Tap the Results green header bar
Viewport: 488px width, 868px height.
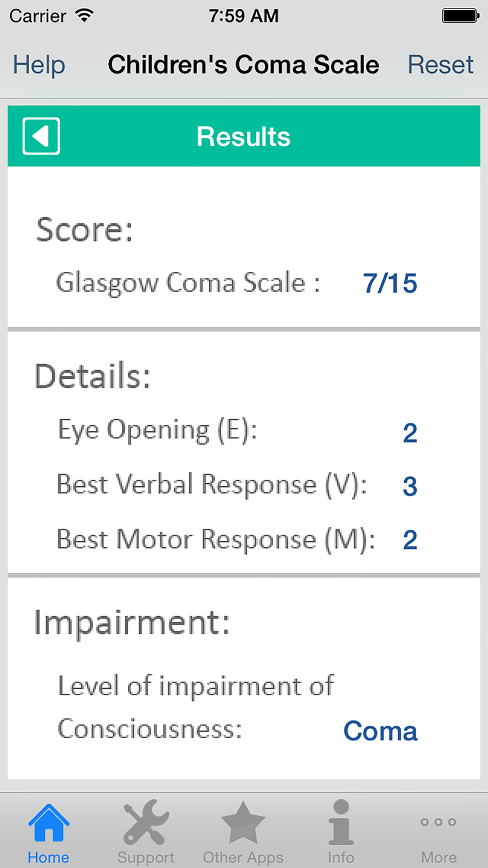click(x=244, y=136)
